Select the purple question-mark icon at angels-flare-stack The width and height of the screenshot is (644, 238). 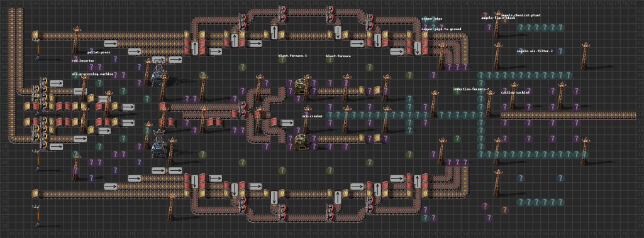[x=485, y=16]
